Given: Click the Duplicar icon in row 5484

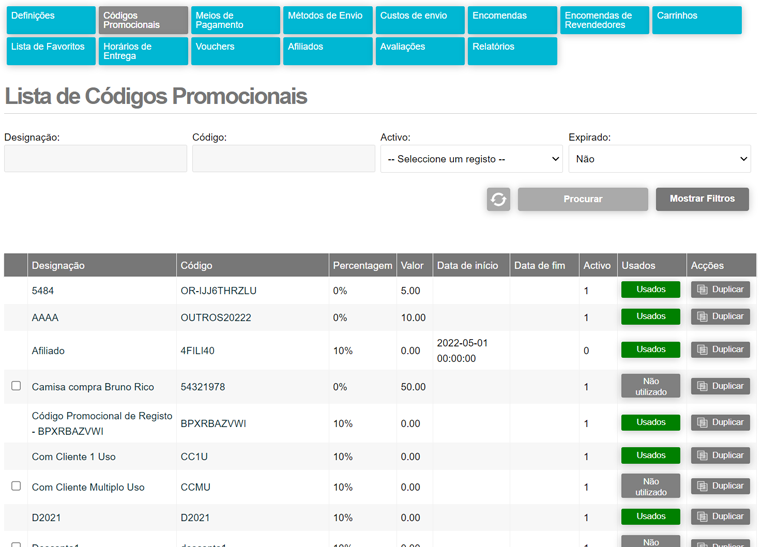Looking at the screenshot, I should (720, 290).
